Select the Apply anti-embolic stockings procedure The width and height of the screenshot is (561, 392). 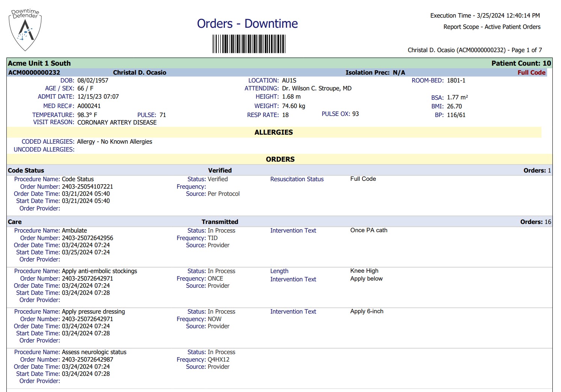point(99,271)
